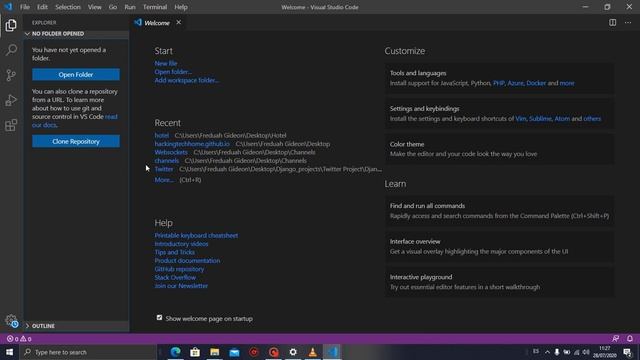This screenshot has width=640, height=360.
Task: Open the Action Center notification icon
Action: (x=627, y=352)
